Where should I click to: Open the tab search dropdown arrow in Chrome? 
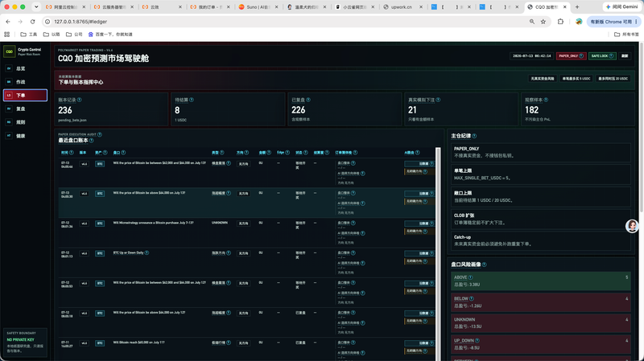(x=36, y=7)
